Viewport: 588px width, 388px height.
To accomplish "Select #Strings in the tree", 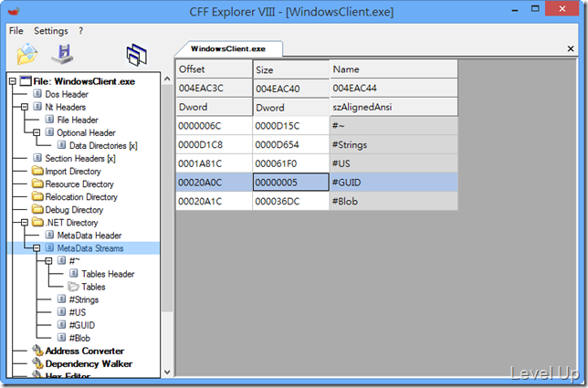I will (84, 299).
